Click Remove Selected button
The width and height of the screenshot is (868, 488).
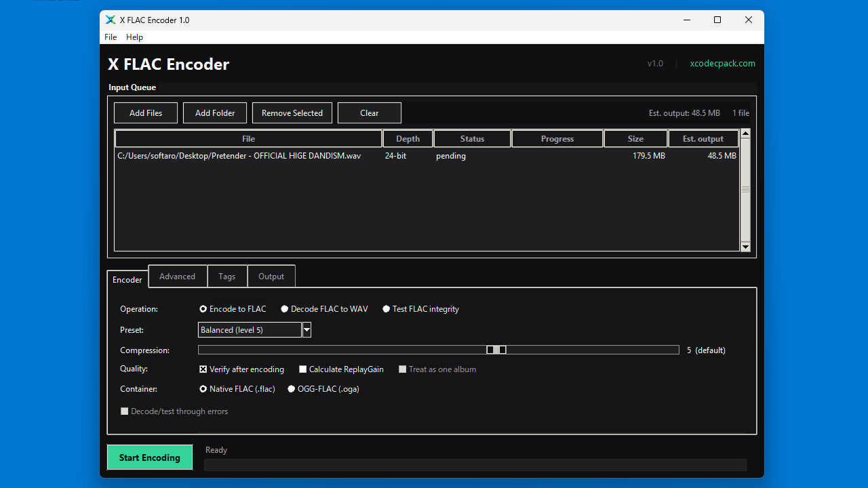click(292, 113)
